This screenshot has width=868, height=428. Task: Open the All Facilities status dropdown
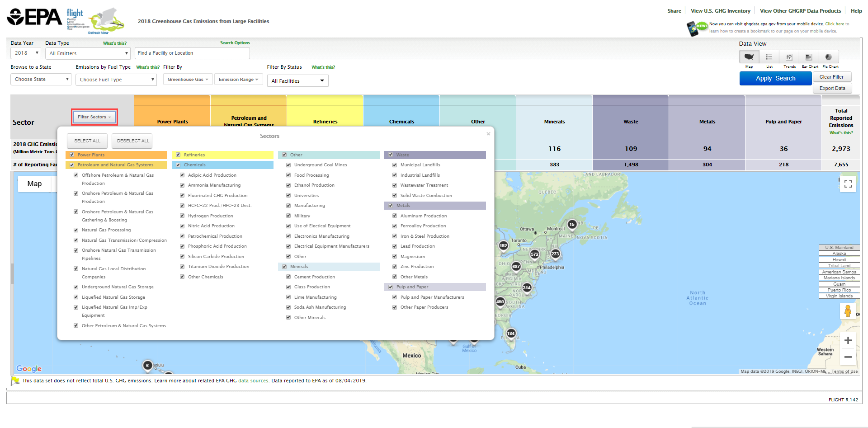pos(298,81)
